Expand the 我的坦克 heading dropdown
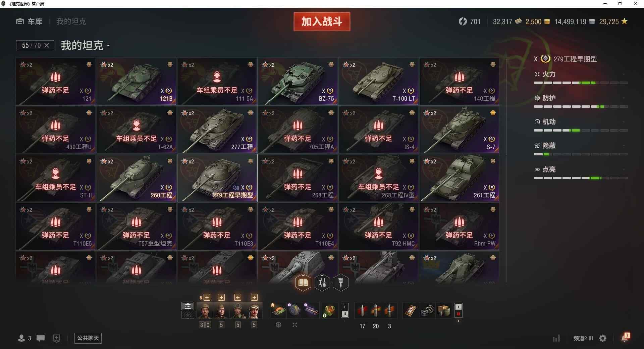644x349 pixels. coord(85,45)
